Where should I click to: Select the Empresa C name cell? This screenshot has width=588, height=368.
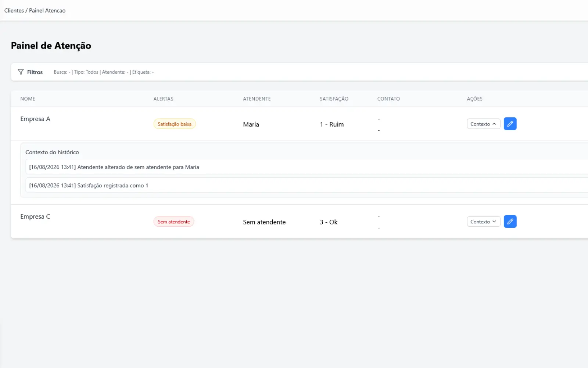[35, 216]
